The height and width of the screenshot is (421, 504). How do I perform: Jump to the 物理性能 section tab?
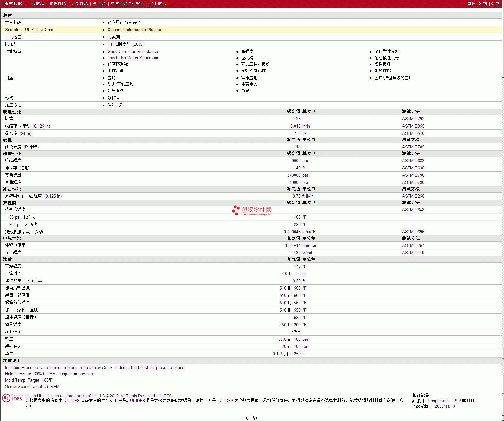tap(57, 4)
